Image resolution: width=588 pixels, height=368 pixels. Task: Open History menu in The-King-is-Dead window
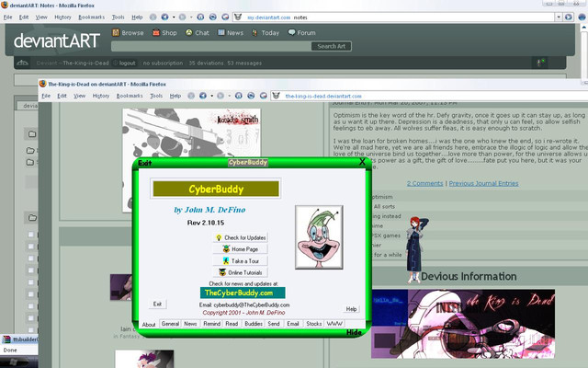(101, 96)
